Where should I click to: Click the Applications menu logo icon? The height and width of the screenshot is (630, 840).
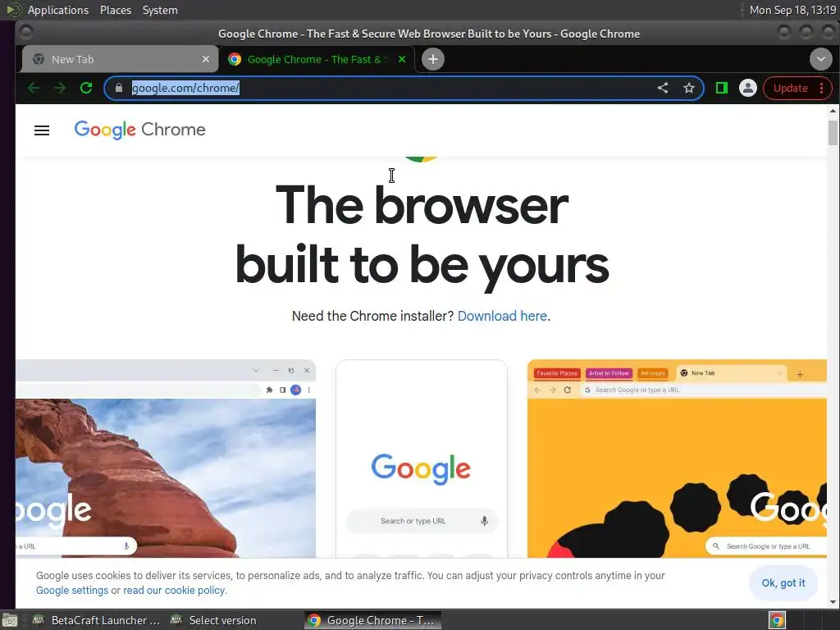14,10
